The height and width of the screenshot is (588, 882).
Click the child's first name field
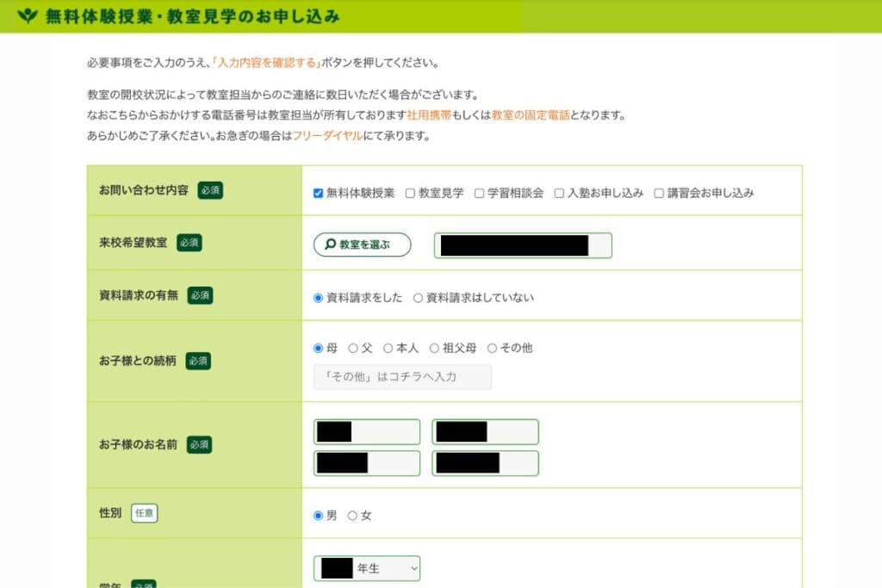486,431
